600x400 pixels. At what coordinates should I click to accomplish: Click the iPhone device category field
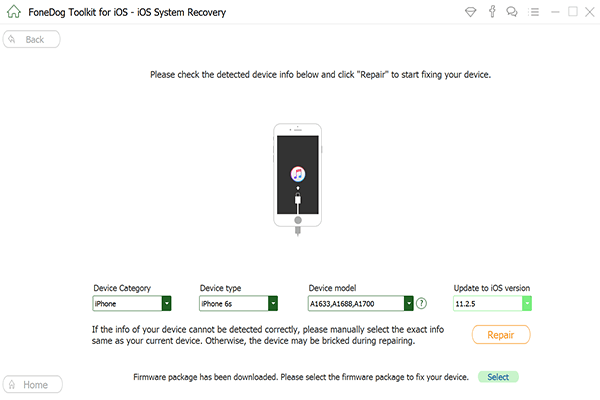tap(126, 303)
